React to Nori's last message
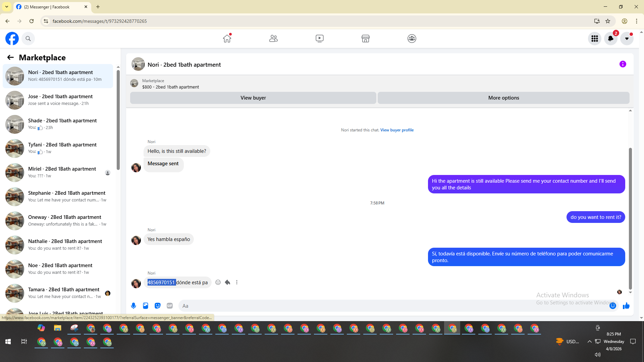 point(218,282)
